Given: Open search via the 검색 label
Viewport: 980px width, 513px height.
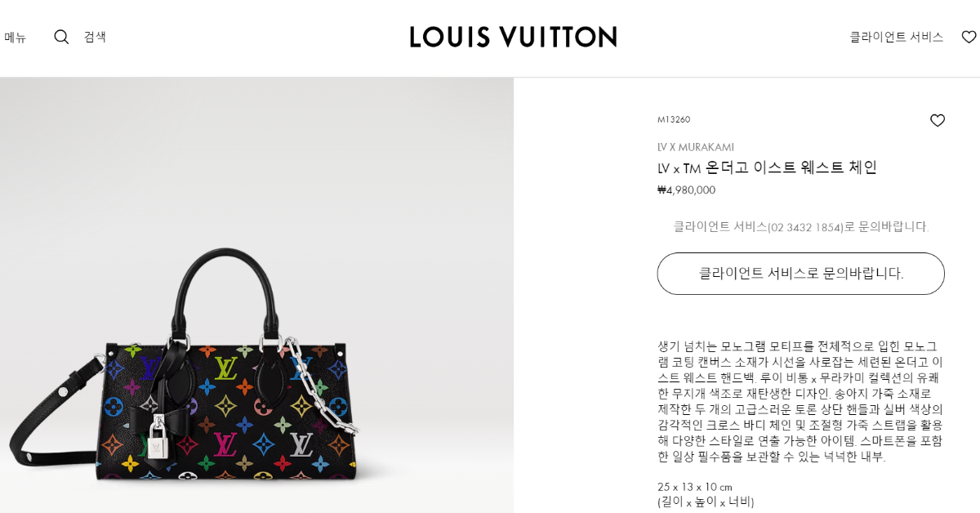Looking at the screenshot, I should pos(95,37).
